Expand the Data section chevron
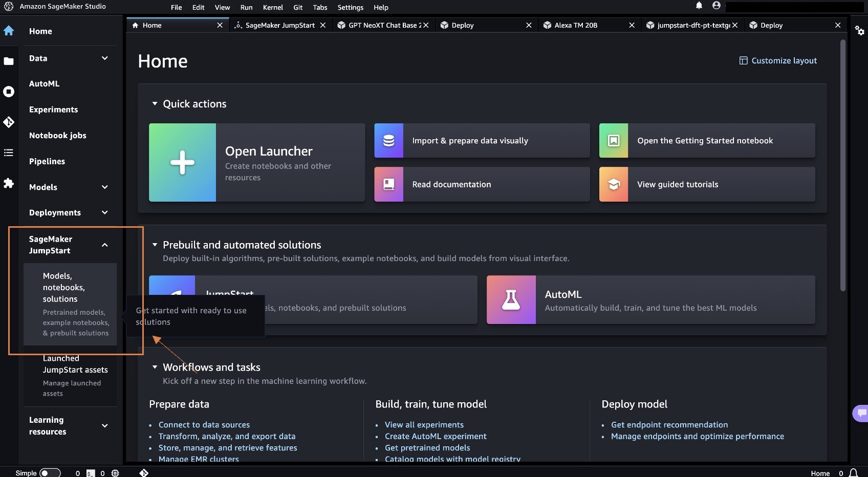The image size is (868, 477). point(105,58)
